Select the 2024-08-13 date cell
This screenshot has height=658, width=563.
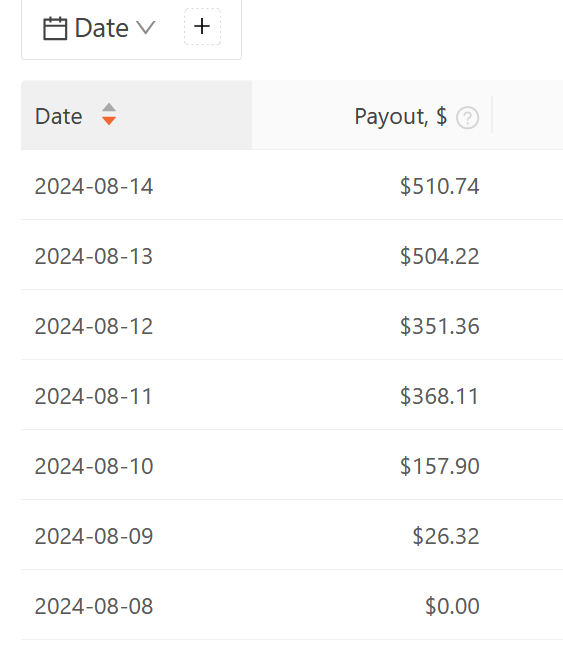(94, 256)
